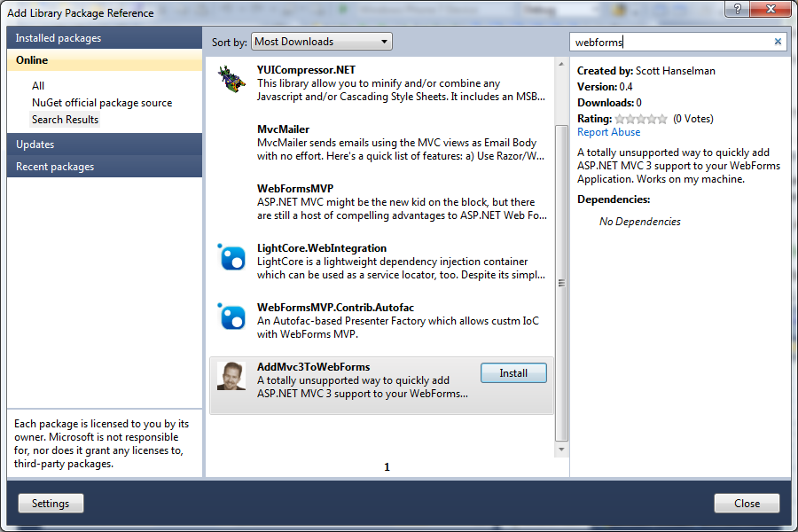The height and width of the screenshot is (532, 798).
Task: Expand the Installed packages section
Action: pyautogui.click(x=105, y=38)
